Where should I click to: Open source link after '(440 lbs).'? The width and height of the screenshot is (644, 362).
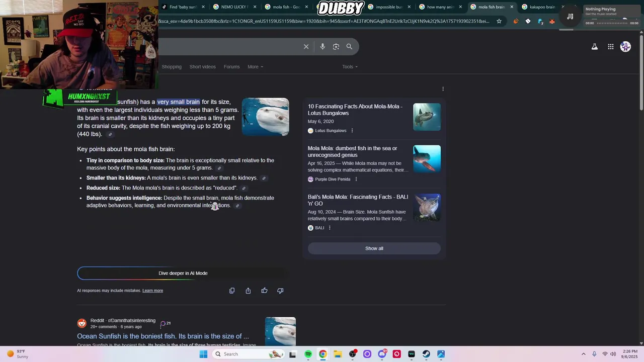click(110, 134)
